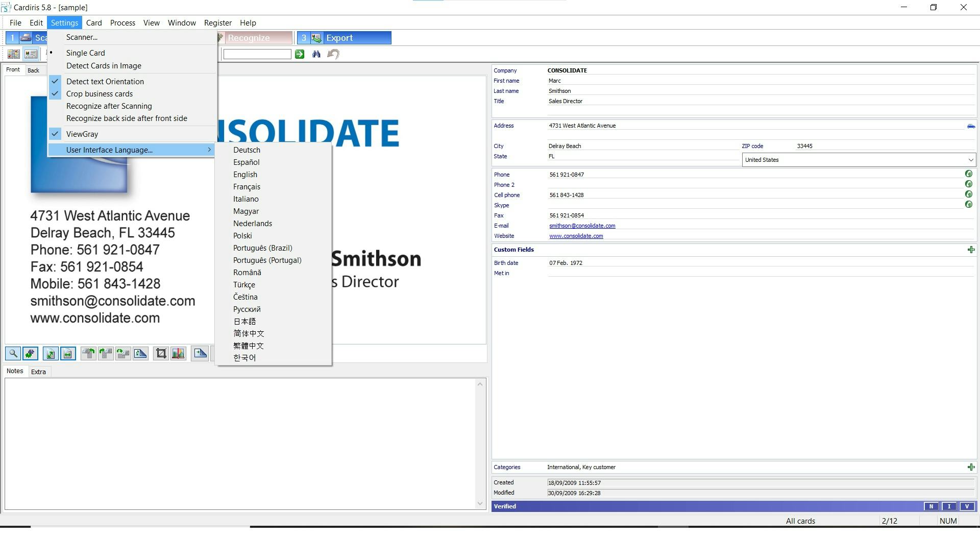Click the undo arrow icon in toolbar
This screenshot has height=538, width=980.
[333, 54]
